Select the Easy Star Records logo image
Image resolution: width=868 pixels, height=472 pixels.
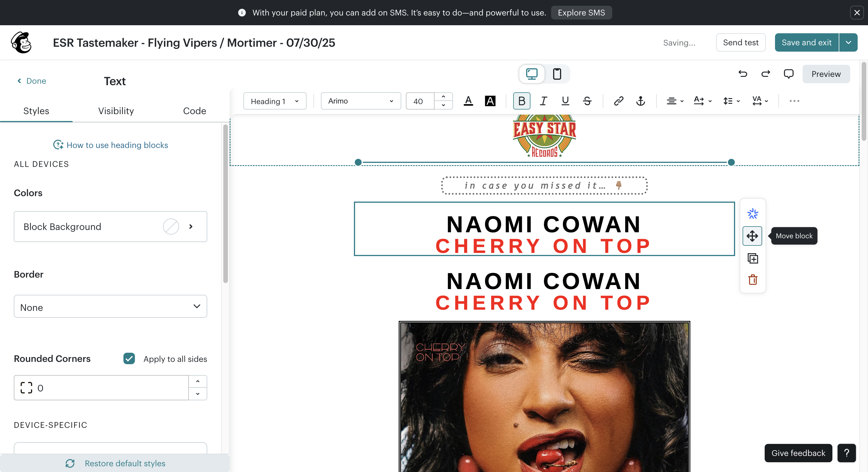[x=545, y=136]
